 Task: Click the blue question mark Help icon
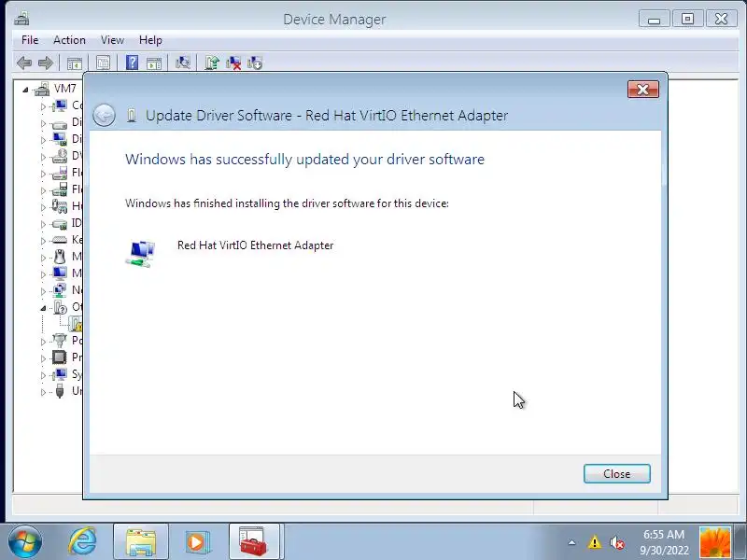click(132, 63)
